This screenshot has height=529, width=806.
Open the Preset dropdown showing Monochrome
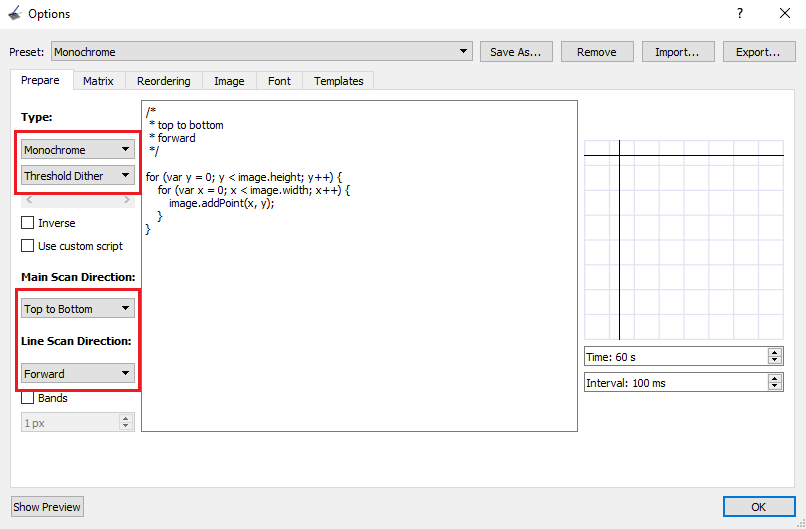(x=262, y=51)
